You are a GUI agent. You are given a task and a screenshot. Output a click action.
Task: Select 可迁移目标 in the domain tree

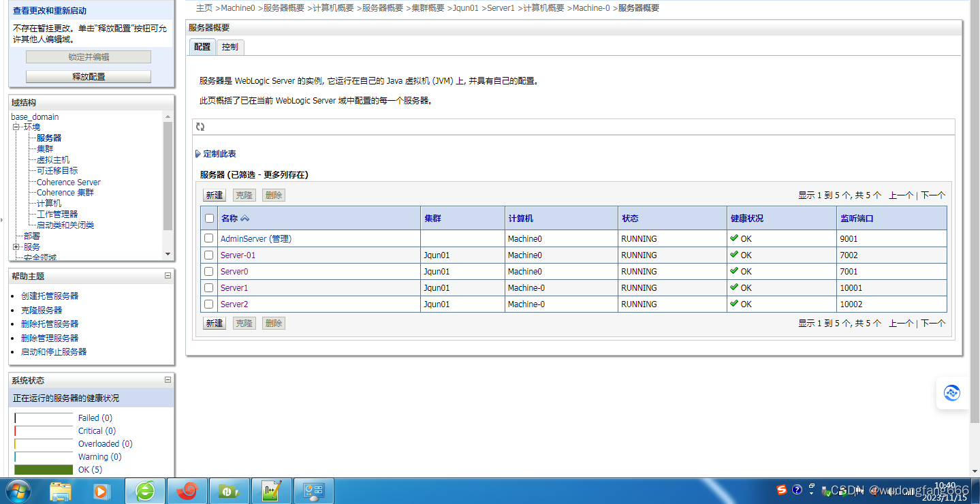tap(57, 170)
